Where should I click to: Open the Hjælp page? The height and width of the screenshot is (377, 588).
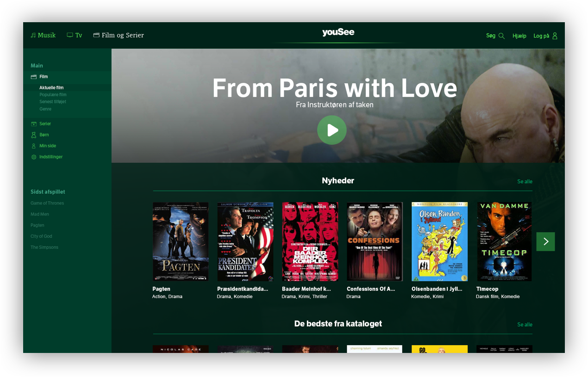pyautogui.click(x=519, y=36)
